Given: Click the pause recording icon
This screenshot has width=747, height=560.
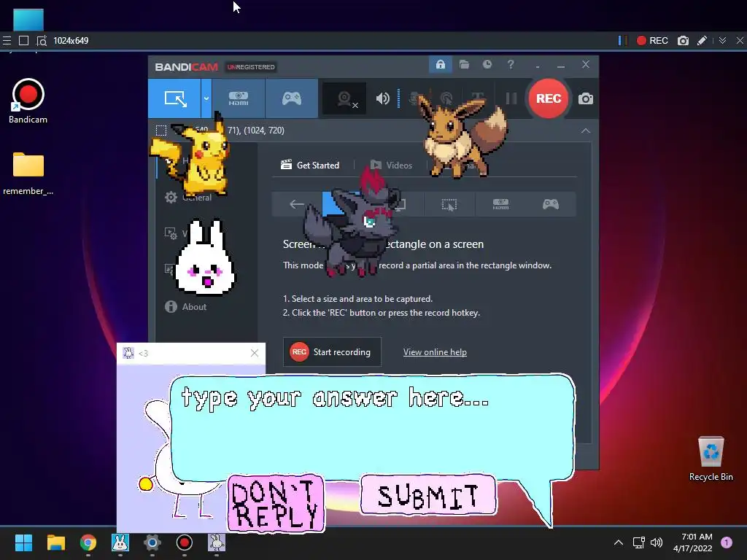Looking at the screenshot, I should [x=511, y=98].
